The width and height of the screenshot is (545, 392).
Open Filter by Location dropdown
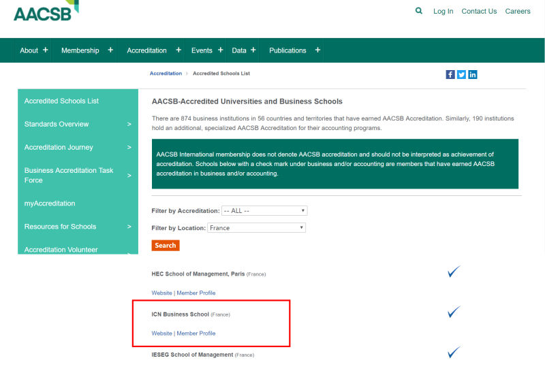point(257,228)
